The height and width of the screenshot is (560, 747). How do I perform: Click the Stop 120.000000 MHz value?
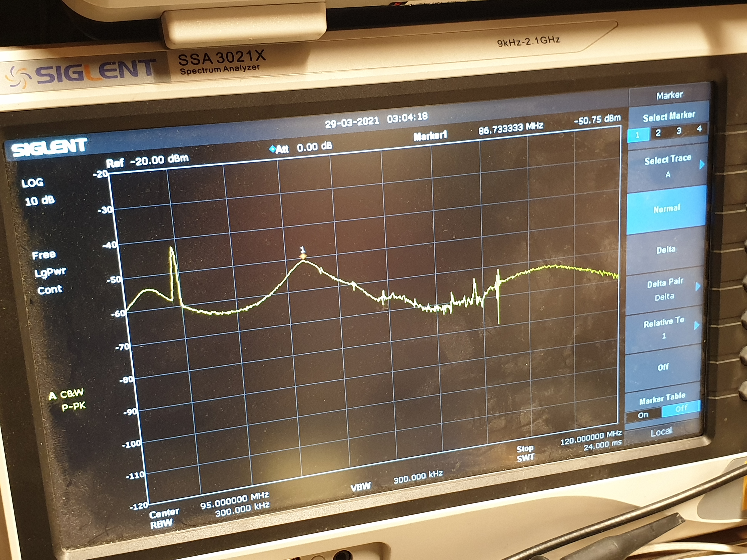point(591,437)
